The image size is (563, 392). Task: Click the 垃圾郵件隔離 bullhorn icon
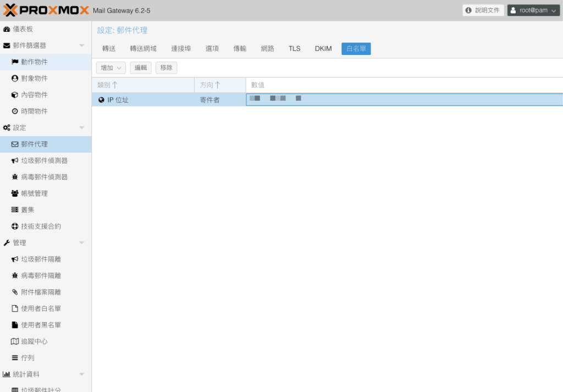pos(15,259)
